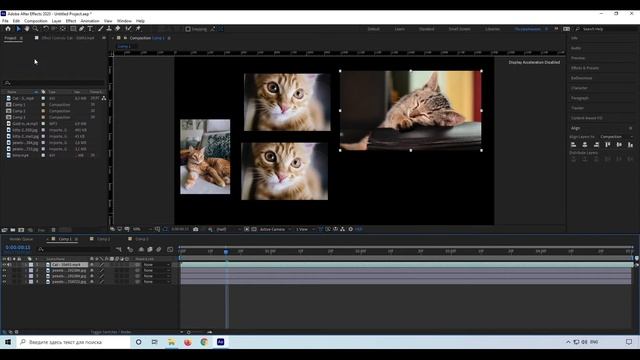Click Frame Blending icon in timeline header
The width and height of the screenshot is (640, 360).
point(150,249)
